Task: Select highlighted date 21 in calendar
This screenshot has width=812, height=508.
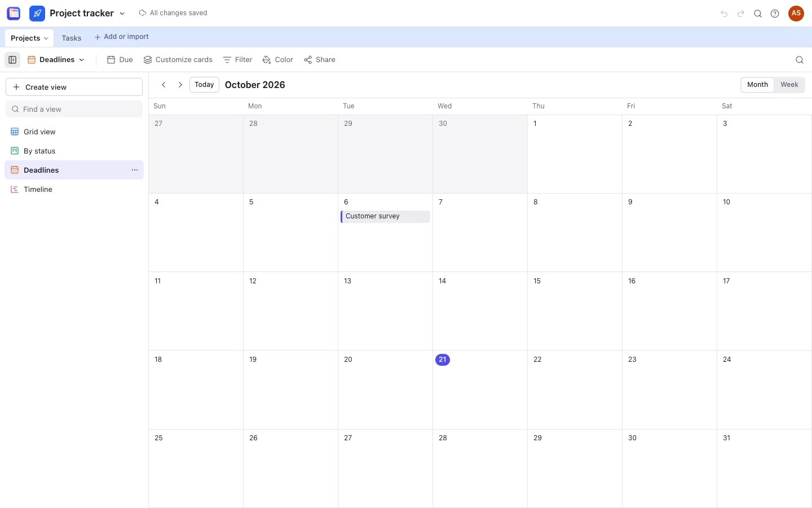Action: [443, 360]
